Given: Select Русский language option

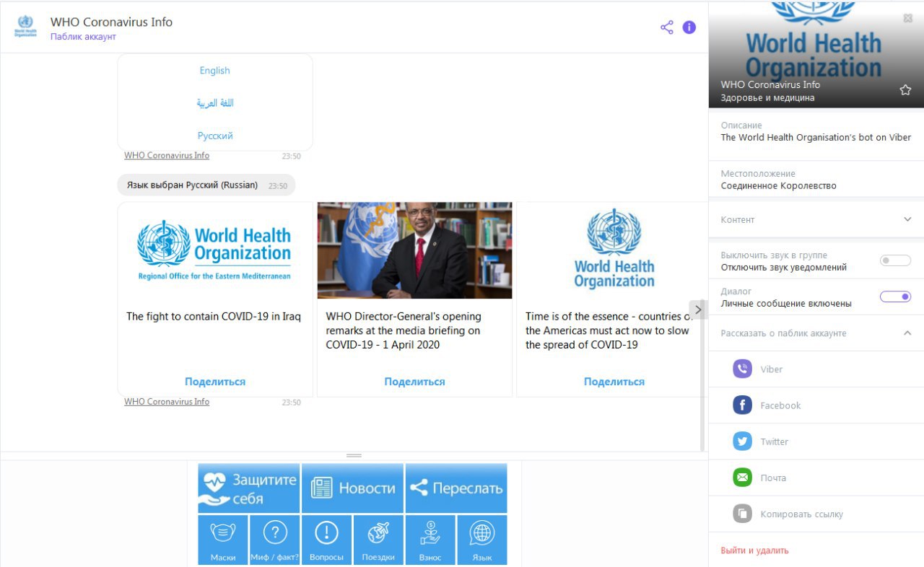Looking at the screenshot, I should (x=215, y=136).
